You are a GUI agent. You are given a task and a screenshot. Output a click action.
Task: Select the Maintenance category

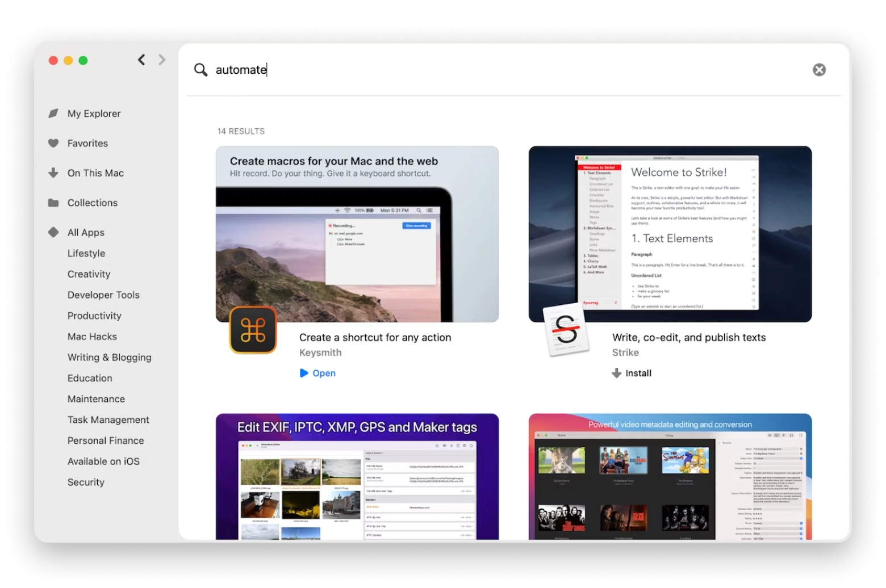click(96, 399)
